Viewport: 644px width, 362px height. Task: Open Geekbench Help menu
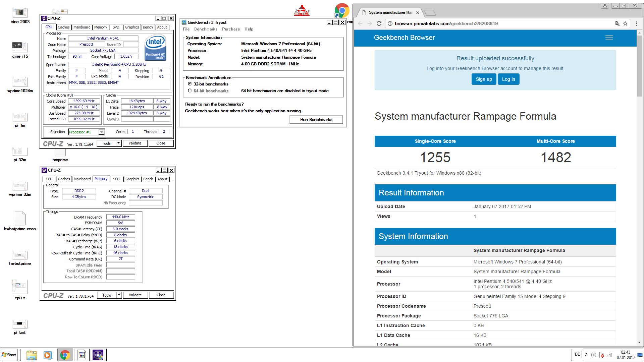click(249, 29)
